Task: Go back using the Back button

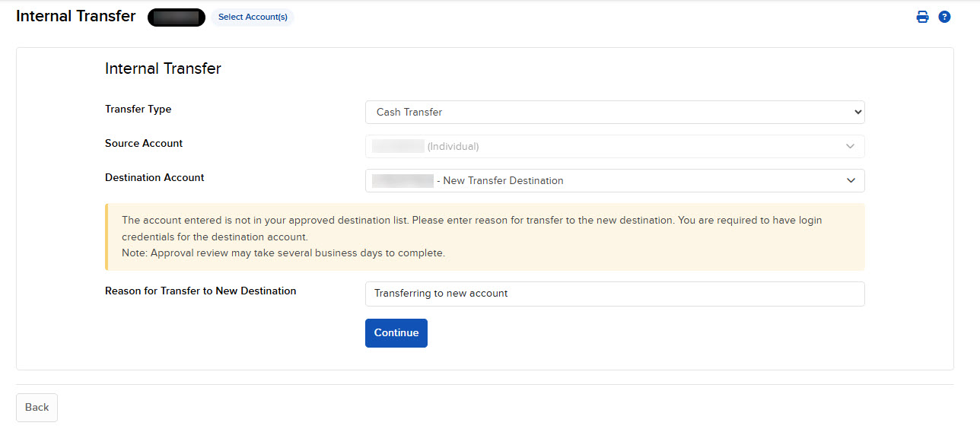Action: click(x=37, y=408)
